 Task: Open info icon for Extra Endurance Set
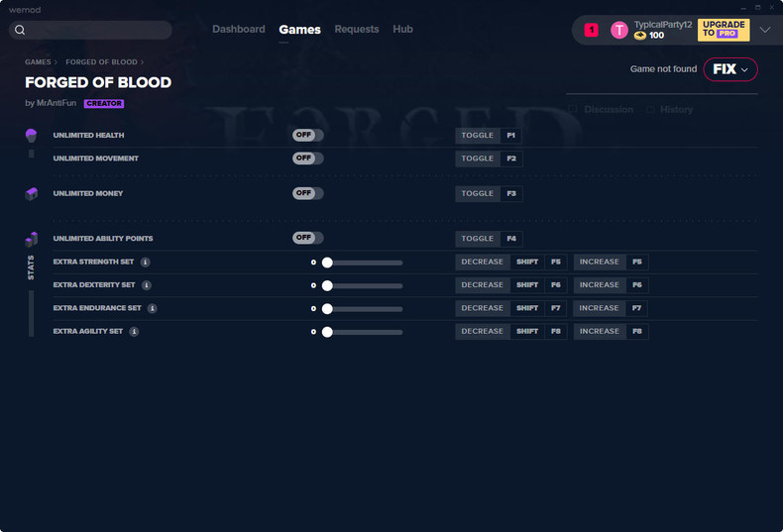click(153, 308)
